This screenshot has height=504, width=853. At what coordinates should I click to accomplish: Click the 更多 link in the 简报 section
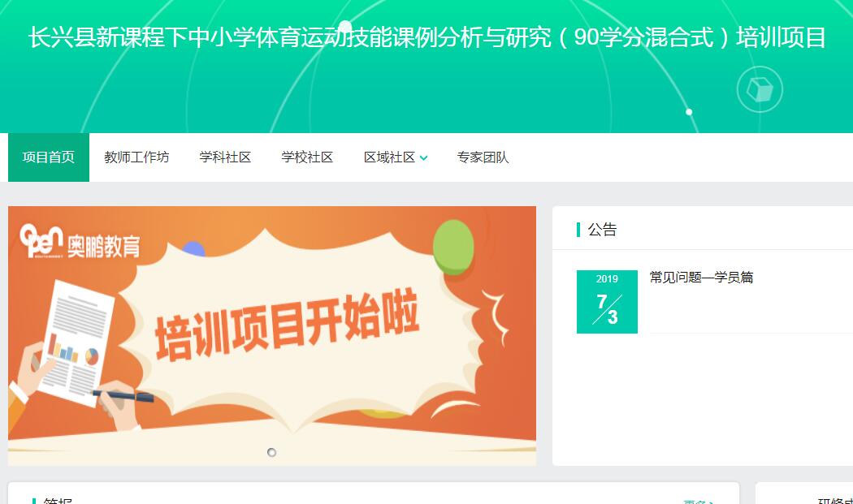[x=699, y=502]
